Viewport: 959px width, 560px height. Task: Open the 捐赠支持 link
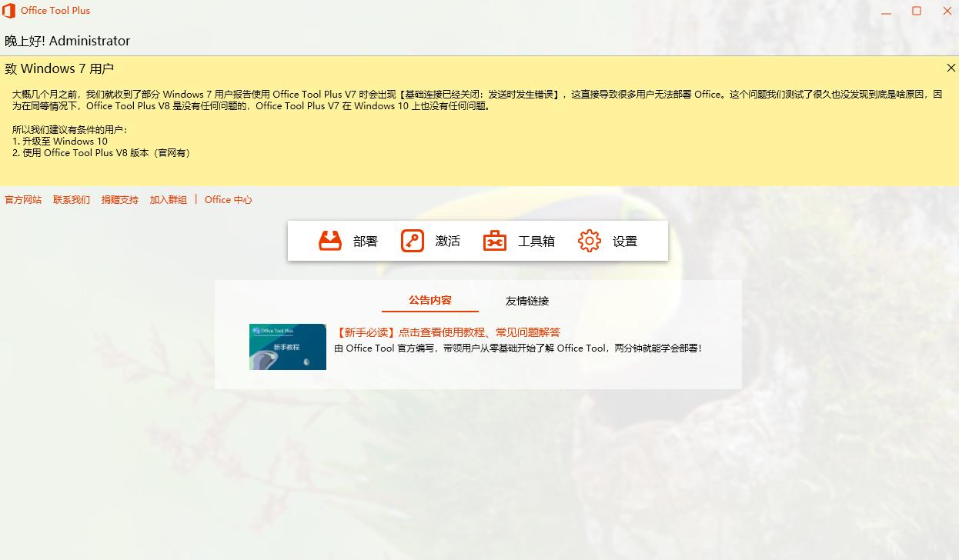pos(120,199)
